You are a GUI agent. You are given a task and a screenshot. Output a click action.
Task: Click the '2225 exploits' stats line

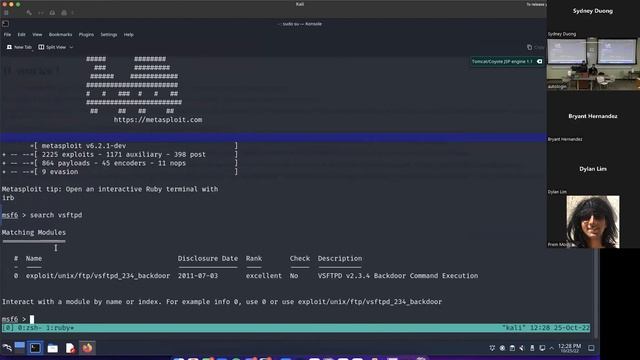click(124, 154)
